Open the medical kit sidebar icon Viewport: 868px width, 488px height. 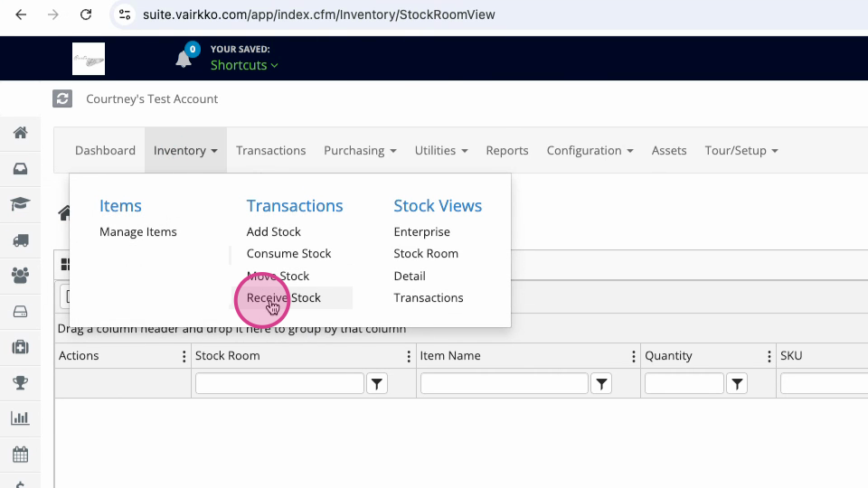[21, 347]
